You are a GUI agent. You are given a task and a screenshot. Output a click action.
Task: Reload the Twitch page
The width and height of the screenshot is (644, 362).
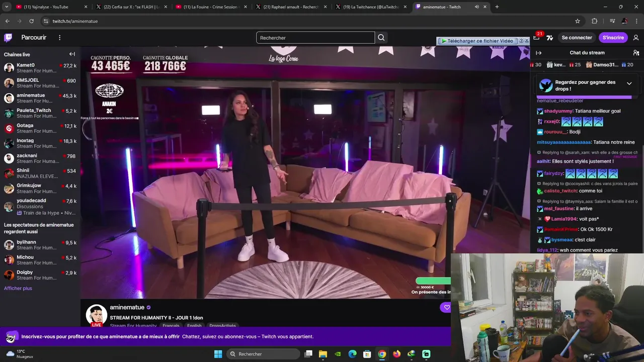point(31,21)
